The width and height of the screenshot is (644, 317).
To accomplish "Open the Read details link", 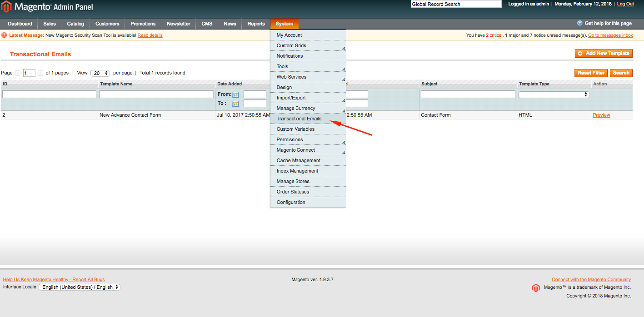I will (150, 35).
